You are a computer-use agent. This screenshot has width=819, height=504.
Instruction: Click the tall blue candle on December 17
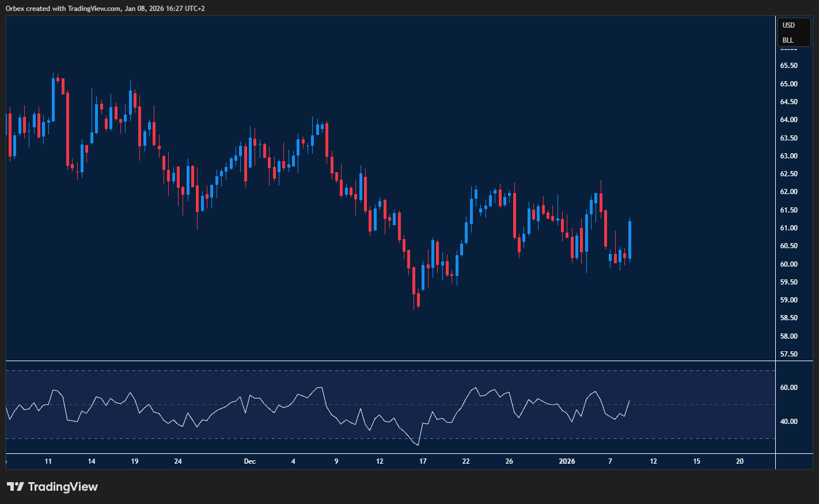[423, 276]
